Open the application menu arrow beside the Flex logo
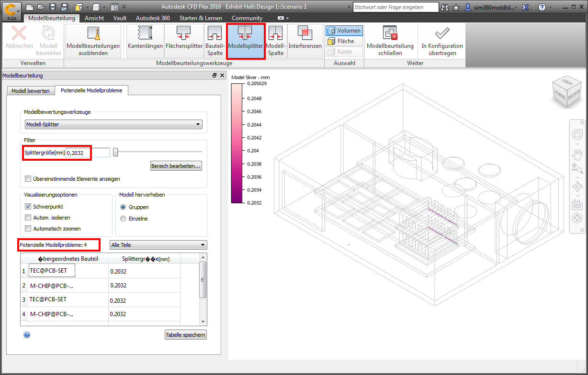588x375 pixels. [19, 11]
